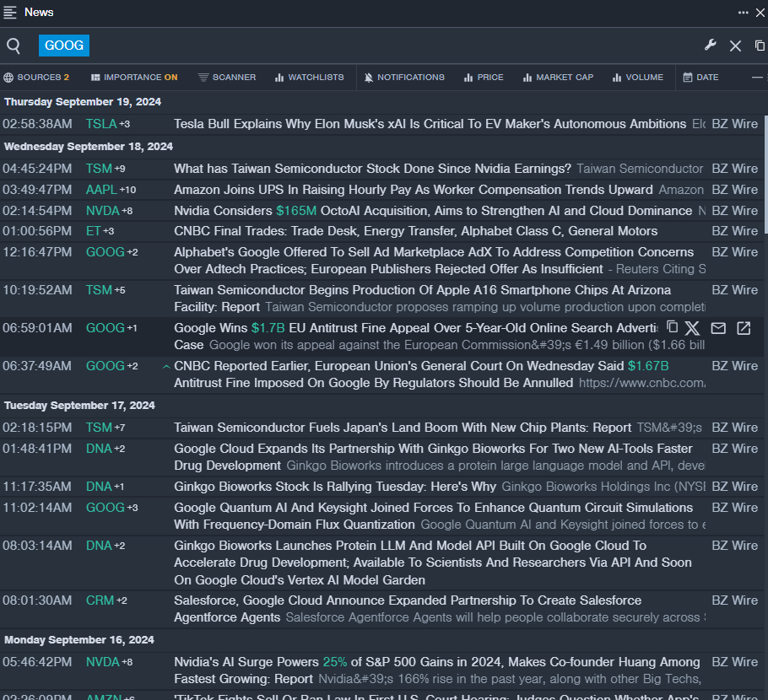Open the Market Cap filter

tap(558, 78)
